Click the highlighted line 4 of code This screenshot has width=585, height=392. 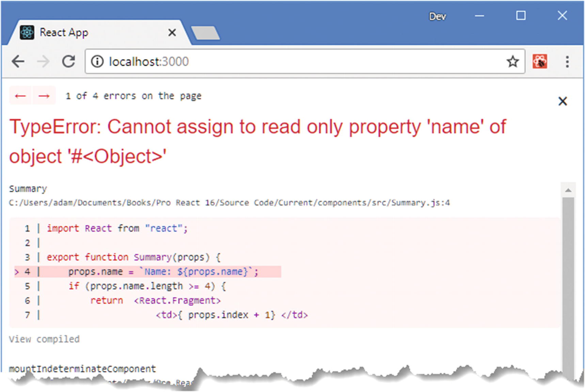pos(163,272)
